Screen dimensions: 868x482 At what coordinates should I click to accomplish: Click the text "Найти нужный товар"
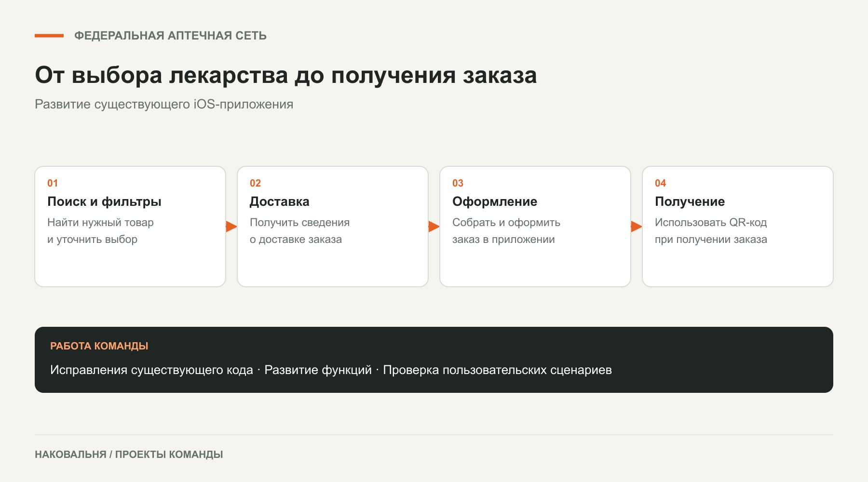[x=100, y=223]
